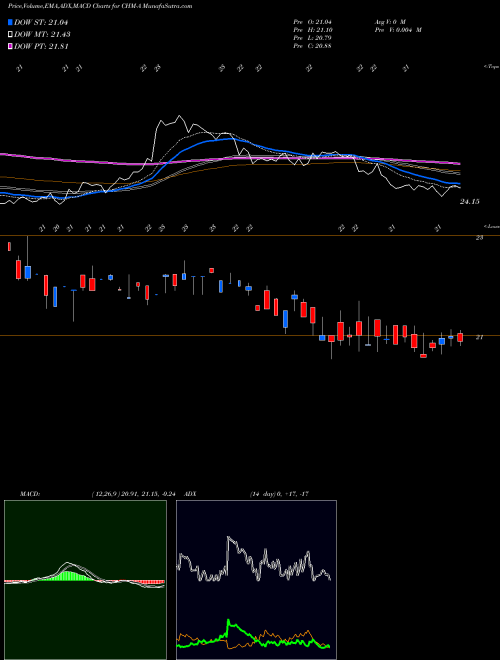Viewport: 500px width, 660px height.
Task: Click the MACD parameters '(12,26,9) 20.91, 21.15, -0.24'
Action: (136, 494)
